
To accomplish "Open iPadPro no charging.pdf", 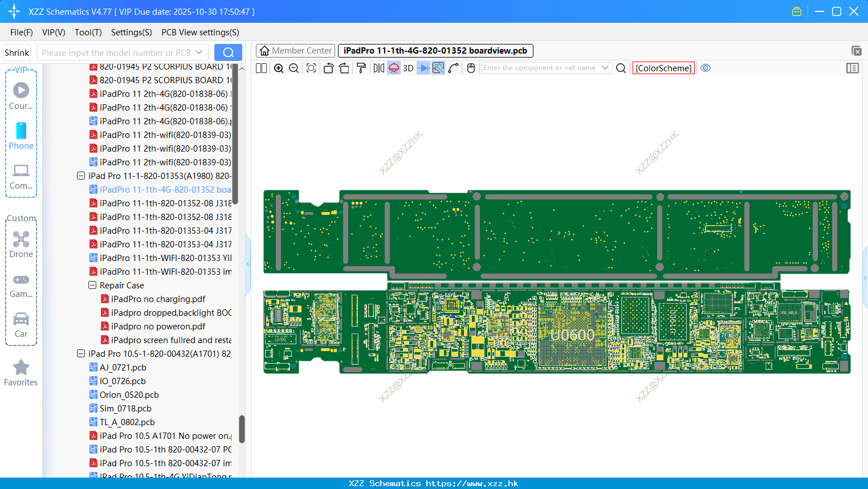I will 153,299.
